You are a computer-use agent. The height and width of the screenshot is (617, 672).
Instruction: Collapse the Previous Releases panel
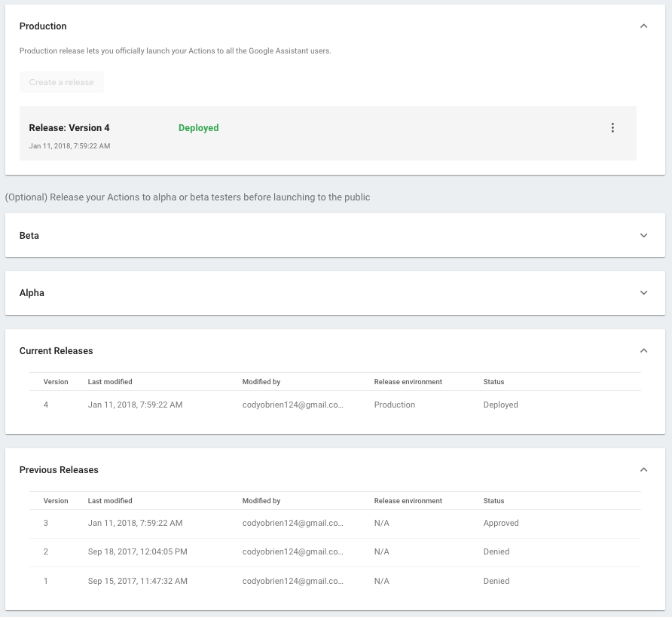point(644,469)
